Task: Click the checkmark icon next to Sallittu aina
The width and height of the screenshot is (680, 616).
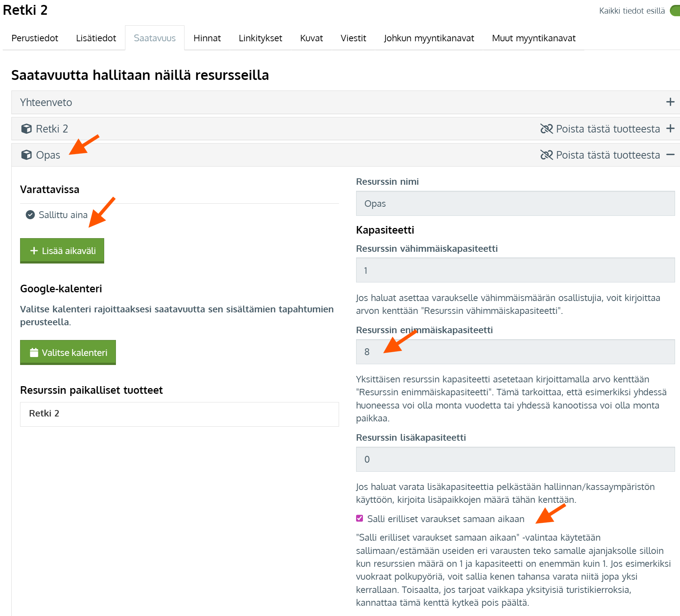Action: tap(30, 215)
